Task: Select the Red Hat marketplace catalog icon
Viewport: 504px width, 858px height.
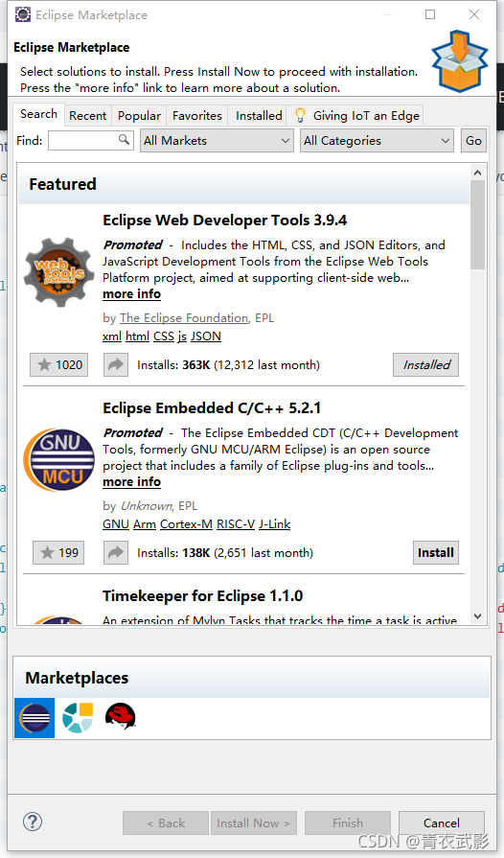Action: [121, 716]
